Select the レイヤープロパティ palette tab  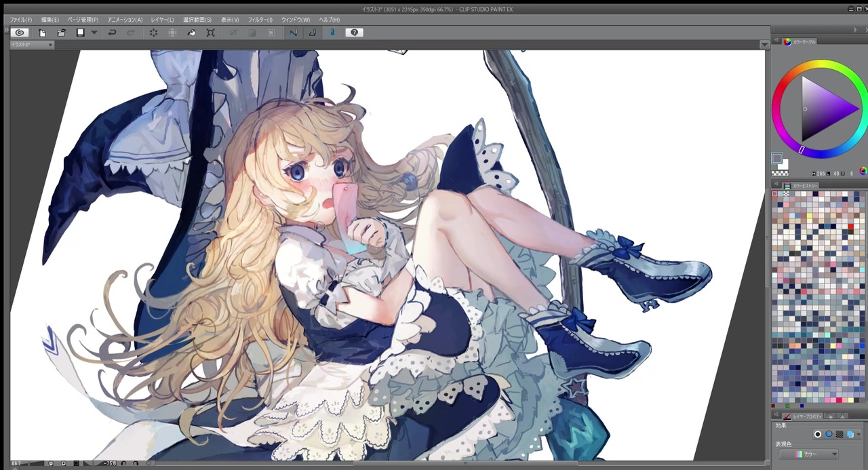pyautogui.click(x=803, y=416)
